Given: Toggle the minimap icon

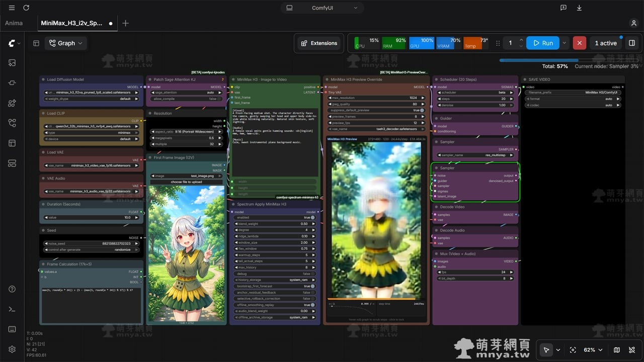Looking at the screenshot, I should point(617,350).
